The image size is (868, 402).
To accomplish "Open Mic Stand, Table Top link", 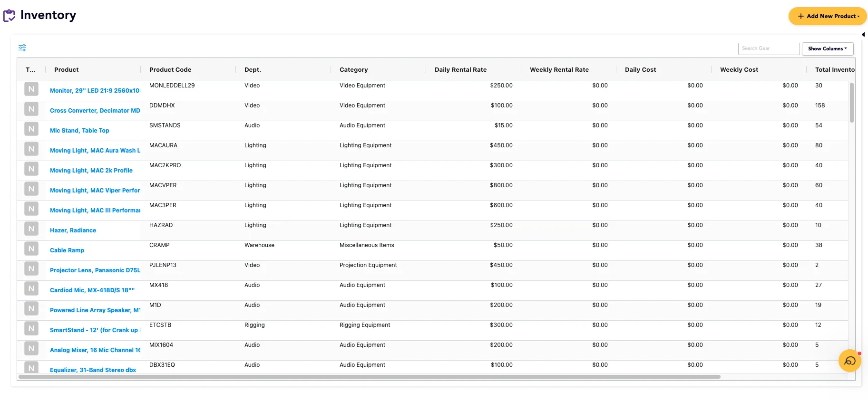I will click(79, 130).
